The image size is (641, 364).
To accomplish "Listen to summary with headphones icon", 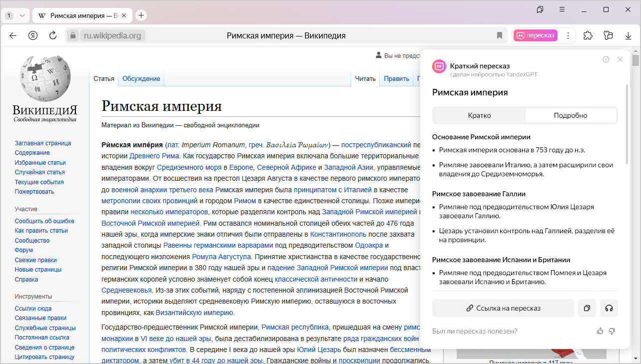I will pyautogui.click(x=609, y=308).
